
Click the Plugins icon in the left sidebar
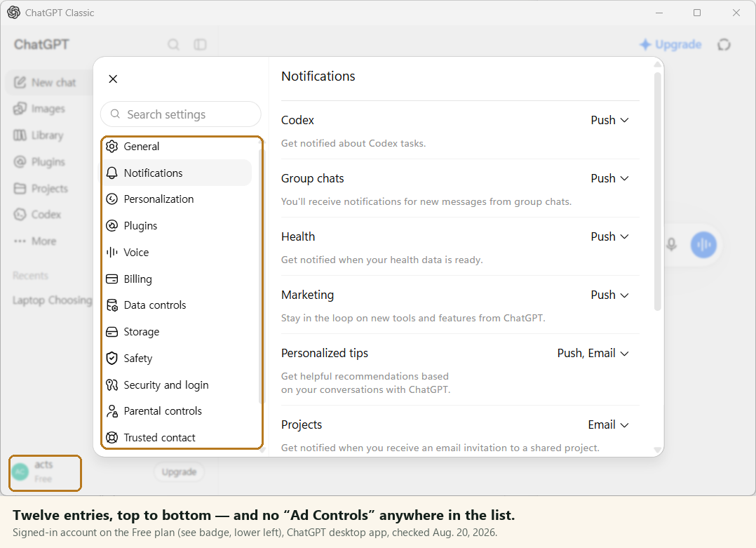point(20,161)
